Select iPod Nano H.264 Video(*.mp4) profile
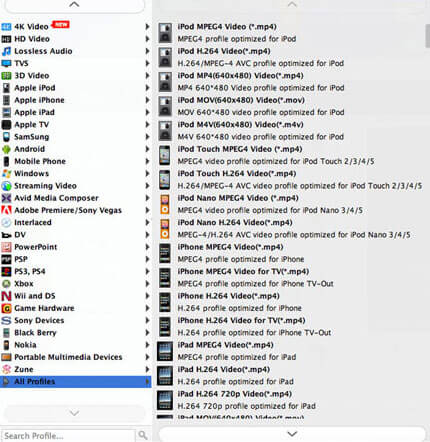Screen dimensions: 430x442 pos(290,229)
